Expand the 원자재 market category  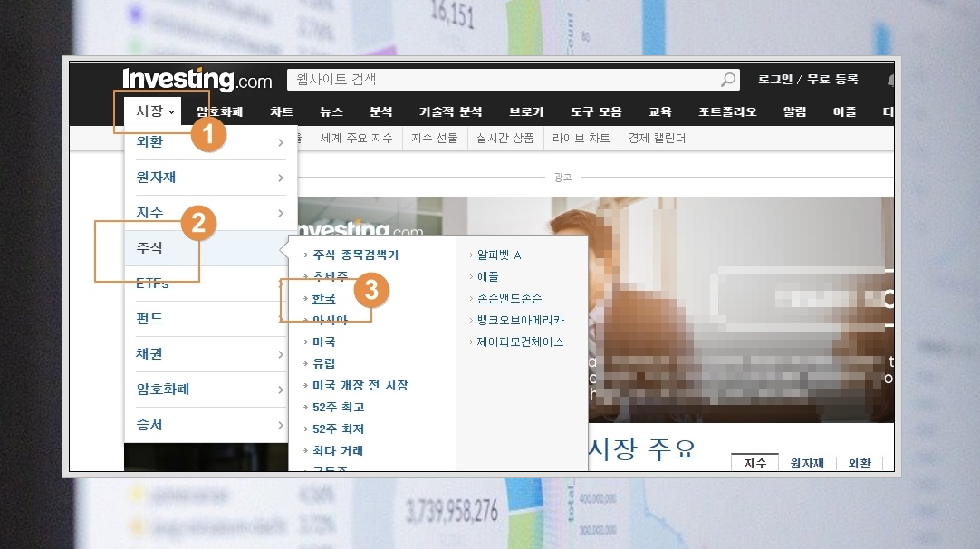click(211, 178)
